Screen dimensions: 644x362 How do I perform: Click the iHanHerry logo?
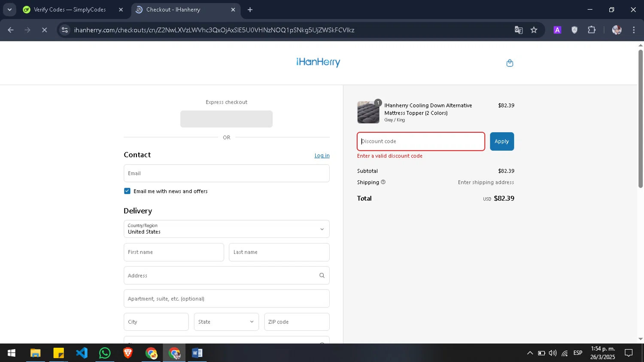tap(318, 62)
